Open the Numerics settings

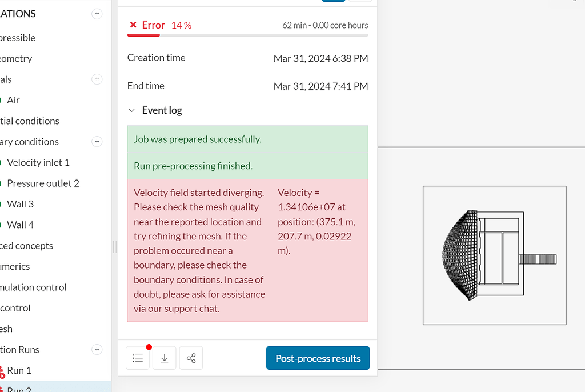coord(14,266)
